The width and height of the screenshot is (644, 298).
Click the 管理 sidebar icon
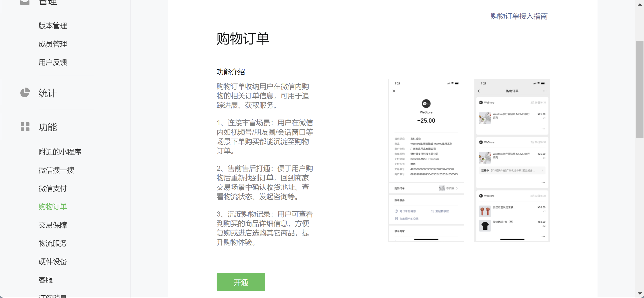[x=25, y=2]
